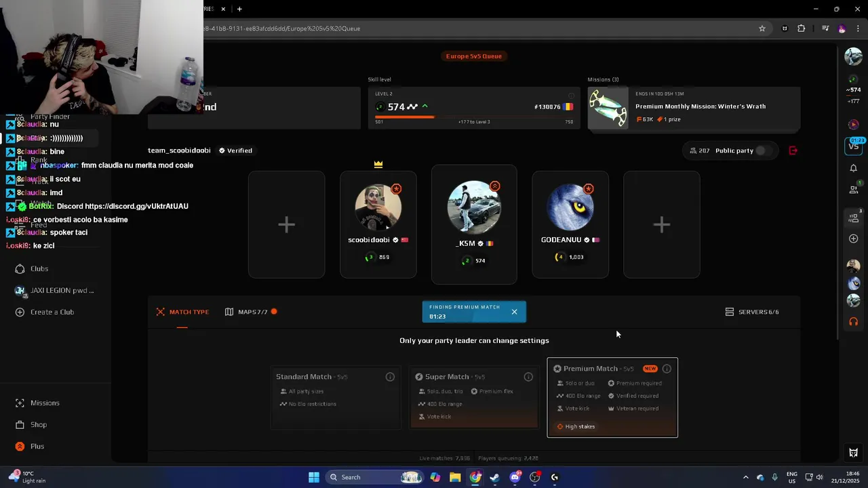Open _K5M's player card avatar
This screenshot has width=868, height=488.
click(474, 207)
